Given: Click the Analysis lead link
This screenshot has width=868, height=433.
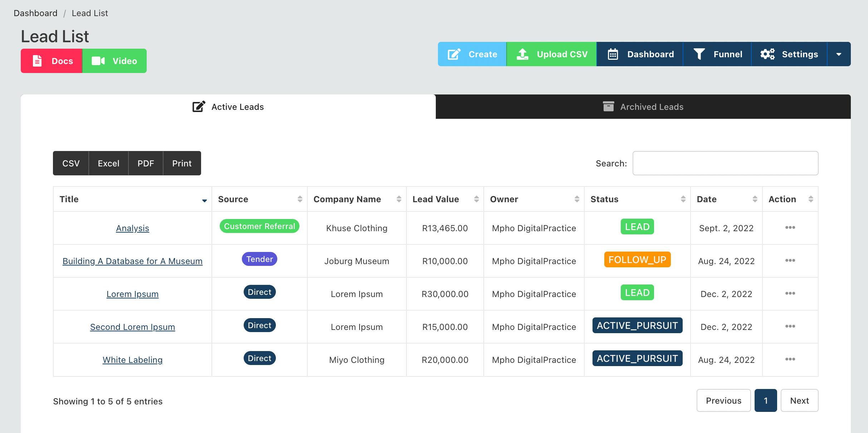Looking at the screenshot, I should [132, 228].
